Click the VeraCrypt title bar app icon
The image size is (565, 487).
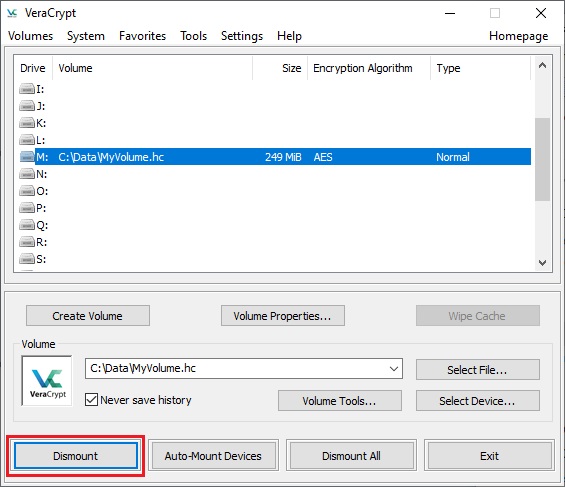click(x=12, y=13)
